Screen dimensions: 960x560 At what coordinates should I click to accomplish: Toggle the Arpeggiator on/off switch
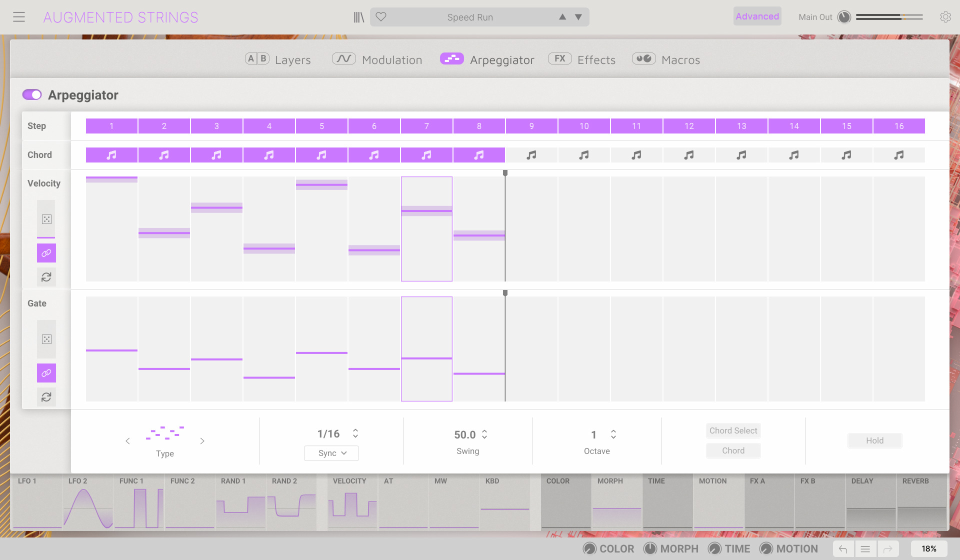(x=32, y=94)
